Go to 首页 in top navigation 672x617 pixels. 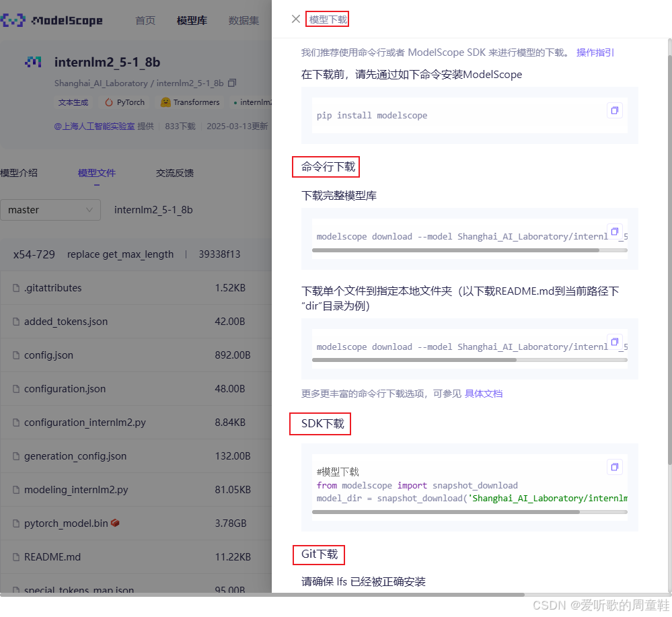(x=145, y=21)
